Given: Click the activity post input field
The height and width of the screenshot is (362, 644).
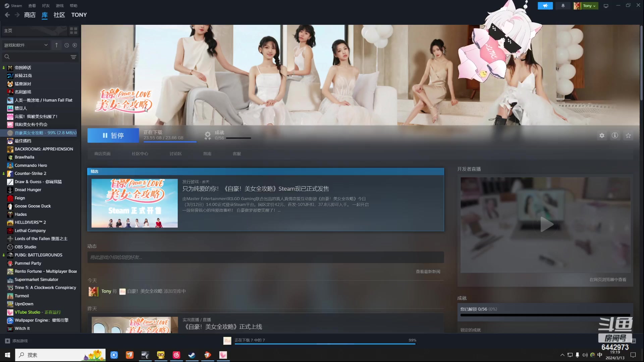Looking at the screenshot, I should [266, 257].
